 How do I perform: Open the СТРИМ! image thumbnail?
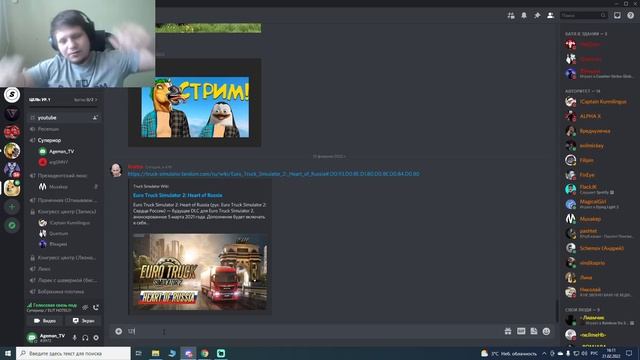click(x=195, y=107)
